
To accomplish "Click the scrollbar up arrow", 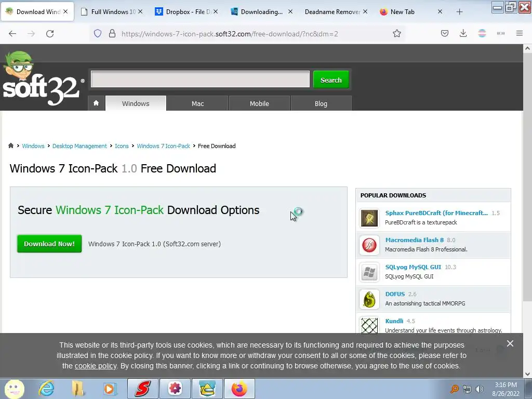I will point(527,48).
